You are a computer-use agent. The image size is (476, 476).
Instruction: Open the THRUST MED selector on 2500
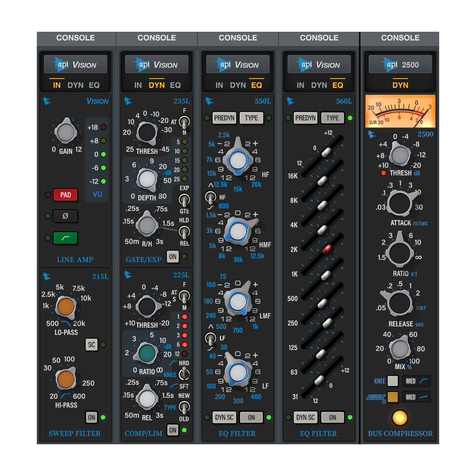point(416,397)
